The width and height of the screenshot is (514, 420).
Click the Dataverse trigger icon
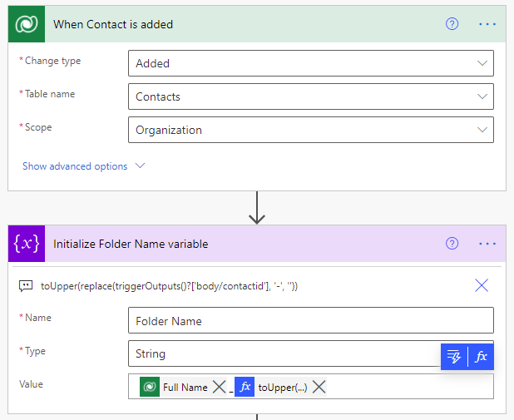click(28, 24)
